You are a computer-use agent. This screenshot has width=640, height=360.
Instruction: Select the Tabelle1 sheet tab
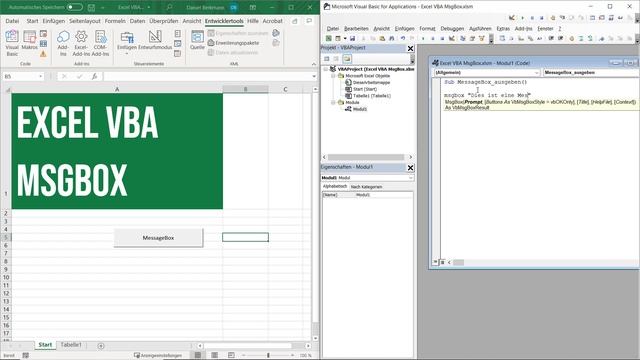point(71,345)
